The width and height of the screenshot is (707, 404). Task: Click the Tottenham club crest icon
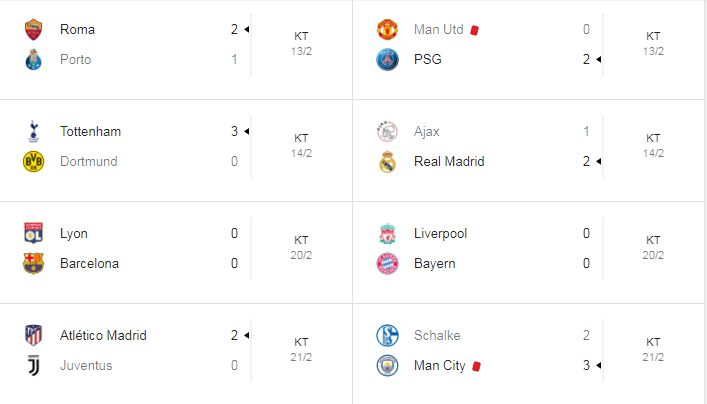(x=33, y=131)
